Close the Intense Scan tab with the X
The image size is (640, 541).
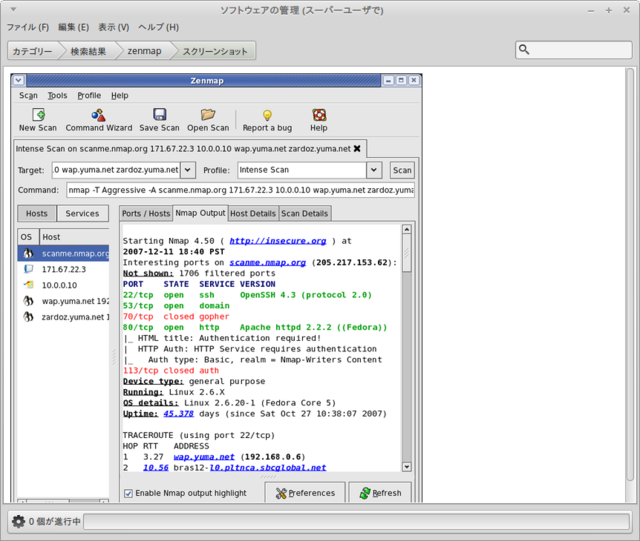click(357, 149)
